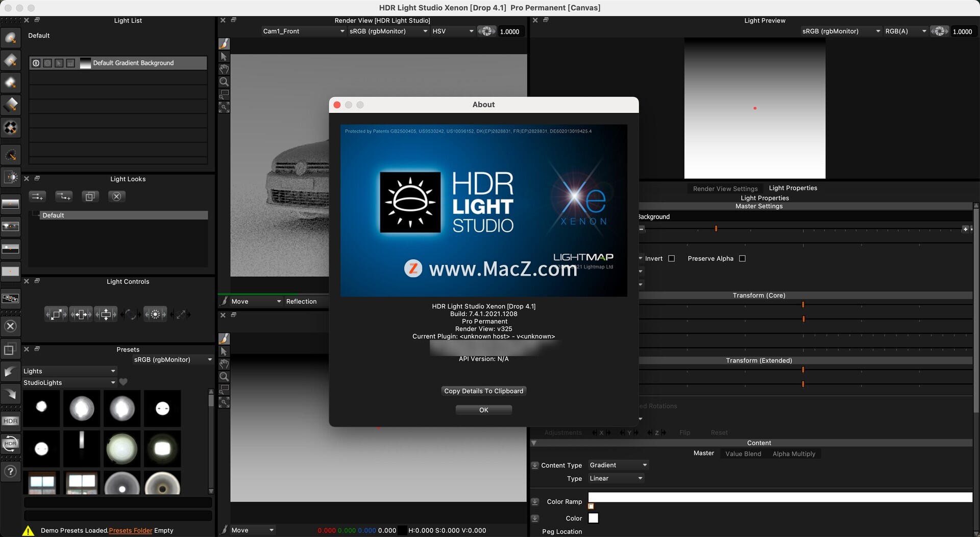Collapse the Content section triangle

534,443
